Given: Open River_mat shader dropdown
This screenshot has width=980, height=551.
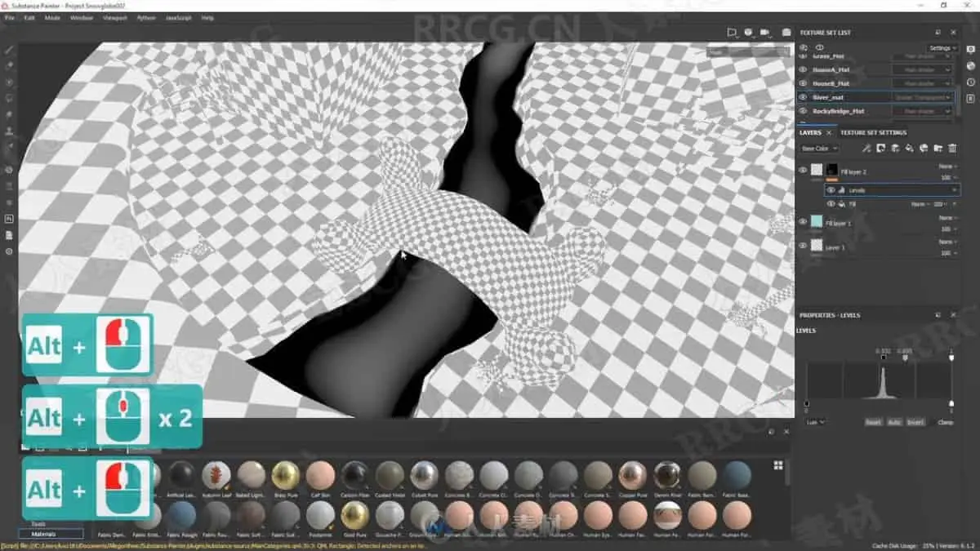Looking at the screenshot, I should pos(923,97).
